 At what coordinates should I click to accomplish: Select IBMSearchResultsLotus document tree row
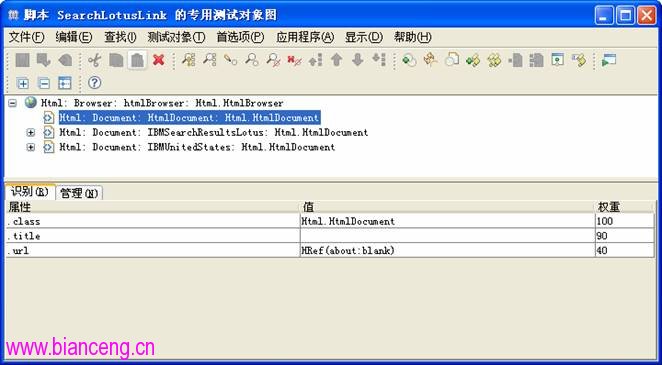pyautogui.click(x=214, y=132)
